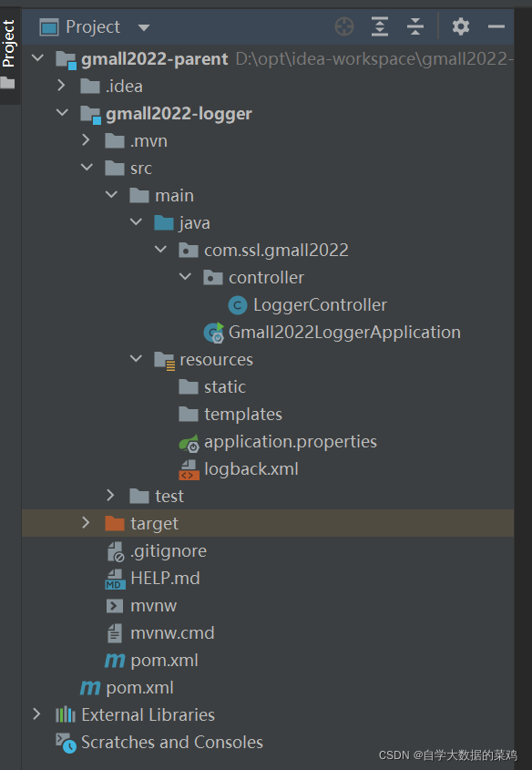Select the .gitignore file name
Viewport: 532px width, 770px height.
pyautogui.click(x=169, y=551)
